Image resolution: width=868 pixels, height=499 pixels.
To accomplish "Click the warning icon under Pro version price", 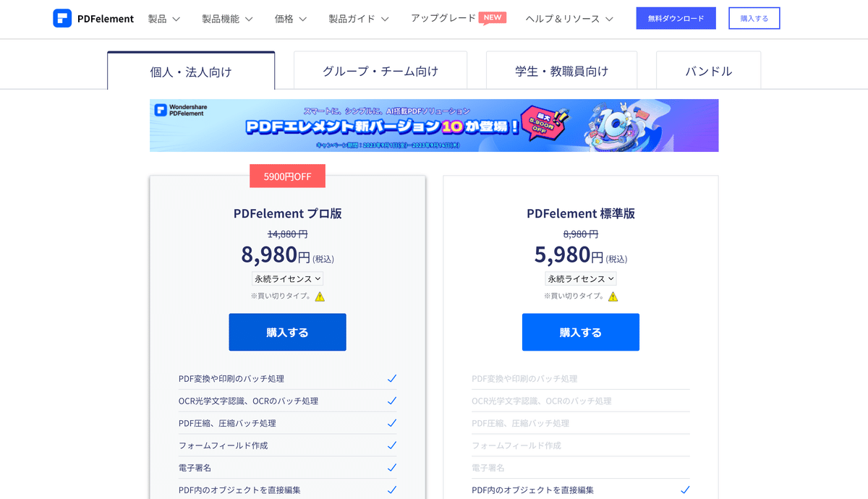I will tap(320, 297).
